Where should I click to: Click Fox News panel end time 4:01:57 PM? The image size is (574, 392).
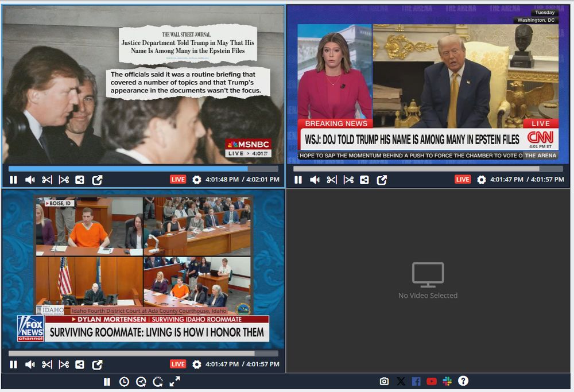pos(262,364)
